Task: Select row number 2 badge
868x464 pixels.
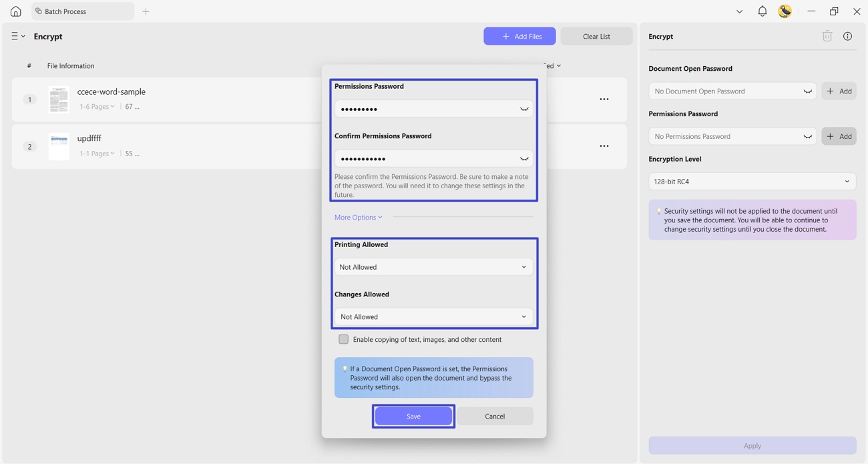Action: coord(29,146)
